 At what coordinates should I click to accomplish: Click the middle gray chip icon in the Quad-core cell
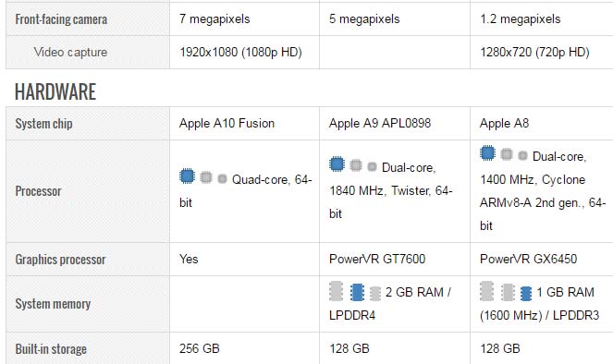pyautogui.click(x=206, y=177)
